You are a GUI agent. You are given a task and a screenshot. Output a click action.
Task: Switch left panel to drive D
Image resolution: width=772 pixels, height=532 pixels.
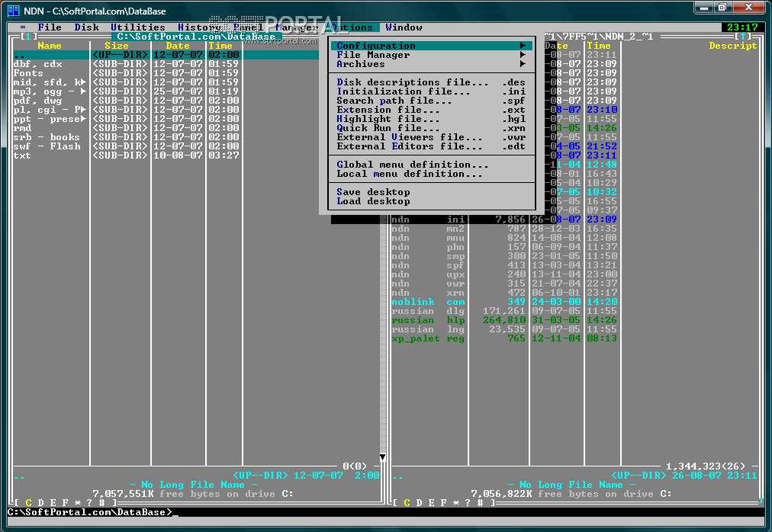click(x=41, y=503)
